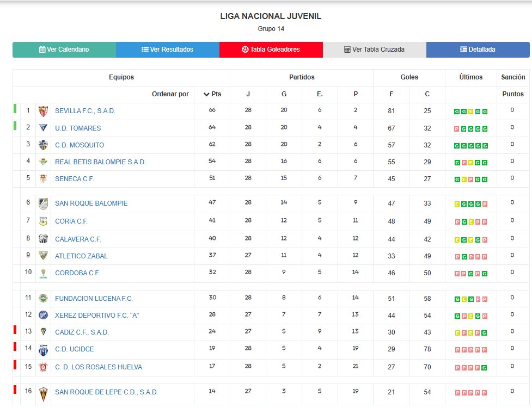This screenshot has height=408, width=532.
Task: Open SENECA C.F. team link
Action: (x=74, y=179)
